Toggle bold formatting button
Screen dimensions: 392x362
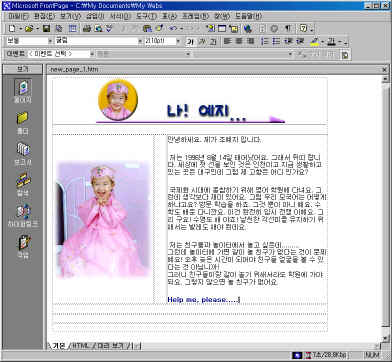pos(190,41)
